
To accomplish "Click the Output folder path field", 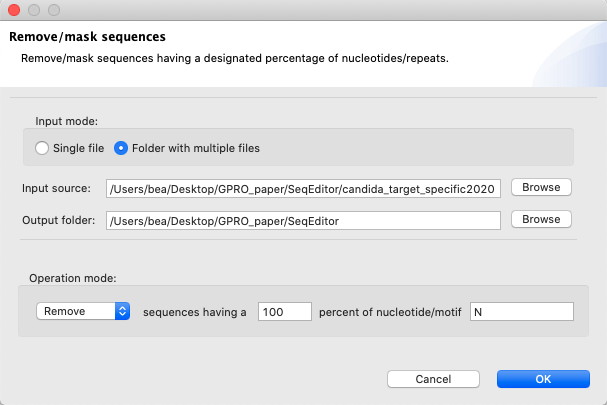I will click(303, 220).
